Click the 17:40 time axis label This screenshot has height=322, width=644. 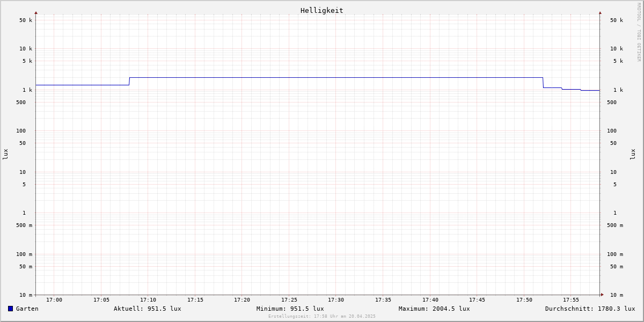430,300
